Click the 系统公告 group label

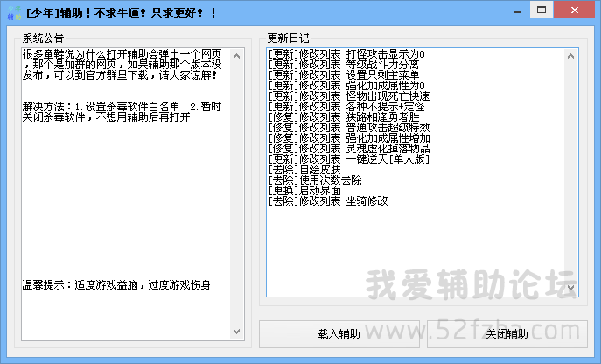[43, 38]
